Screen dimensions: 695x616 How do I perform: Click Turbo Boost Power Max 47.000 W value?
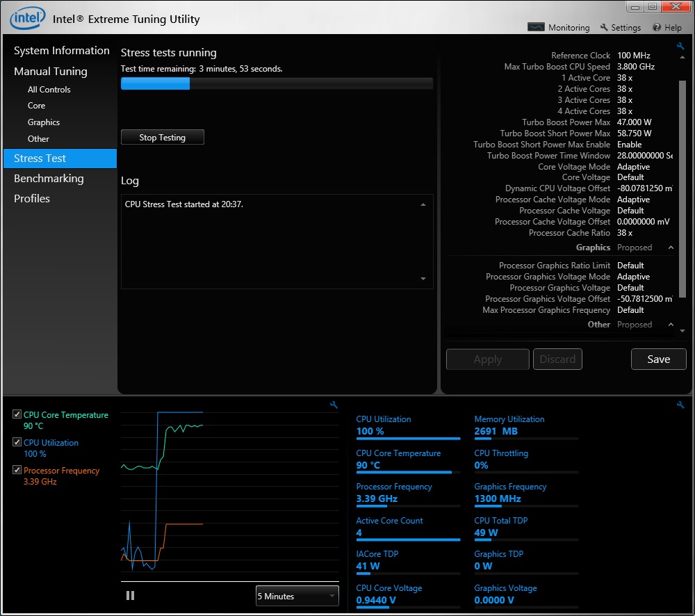[635, 122]
